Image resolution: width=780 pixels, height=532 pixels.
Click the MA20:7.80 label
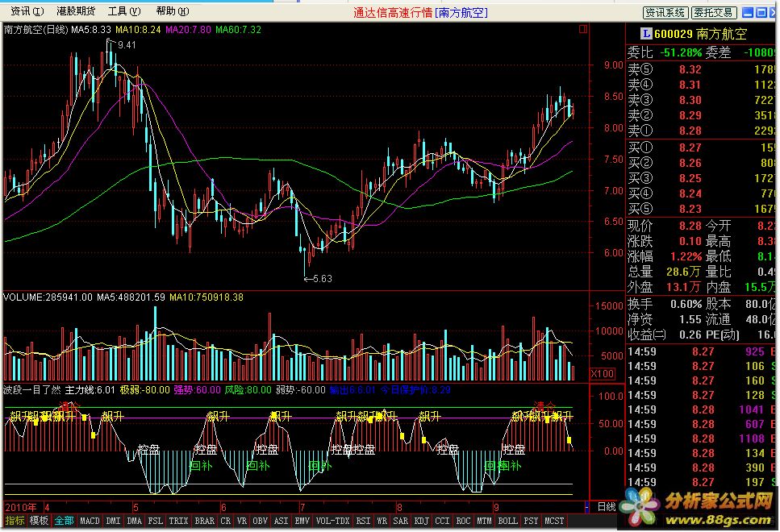click(x=189, y=29)
